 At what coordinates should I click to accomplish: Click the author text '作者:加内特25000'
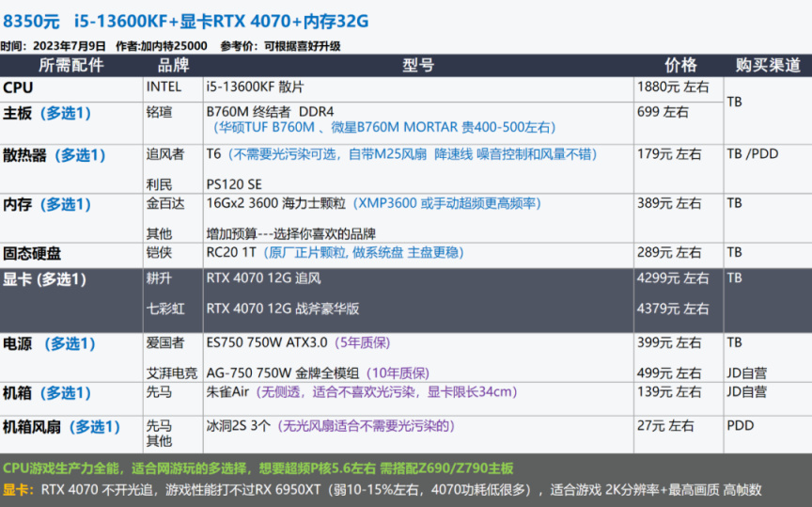pos(162,46)
